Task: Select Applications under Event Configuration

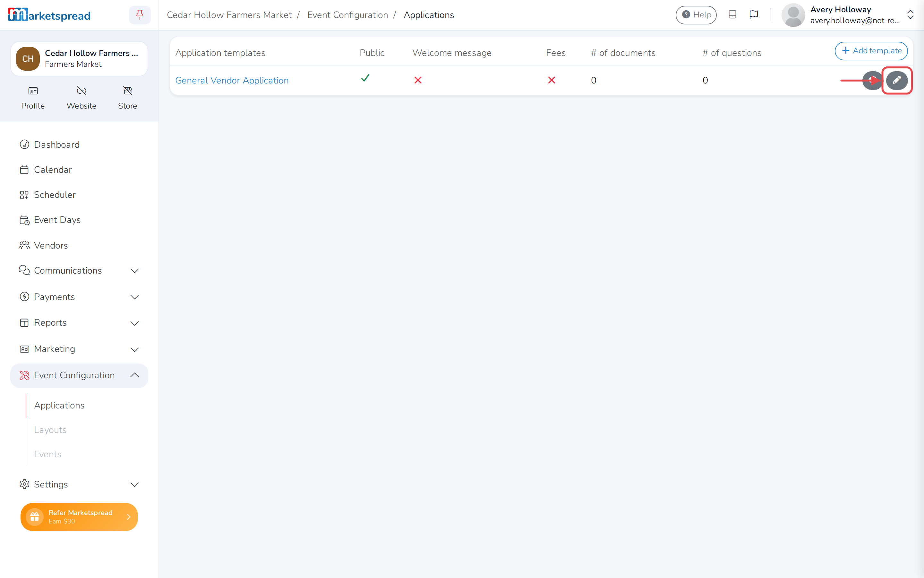Action: click(x=59, y=405)
